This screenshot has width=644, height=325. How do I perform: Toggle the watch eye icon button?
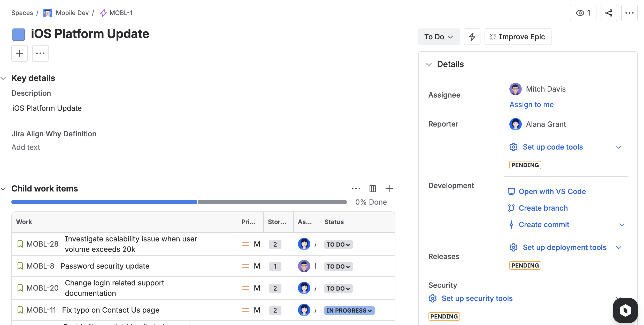[x=583, y=13]
